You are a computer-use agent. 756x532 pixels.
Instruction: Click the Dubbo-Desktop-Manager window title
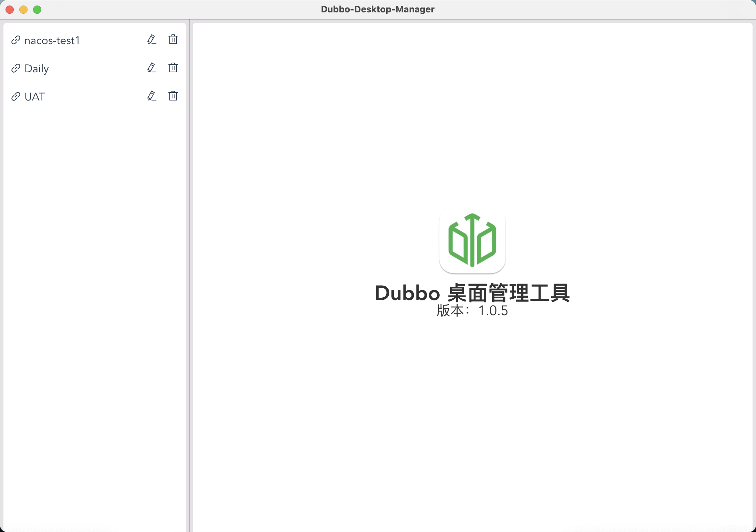tap(378, 9)
